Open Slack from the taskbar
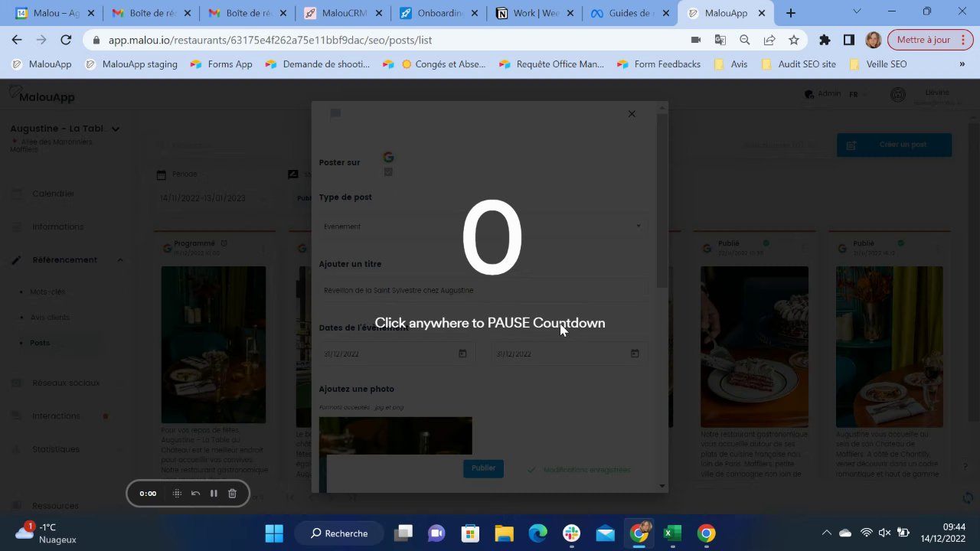The width and height of the screenshot is (980, 551). (571, 533)
